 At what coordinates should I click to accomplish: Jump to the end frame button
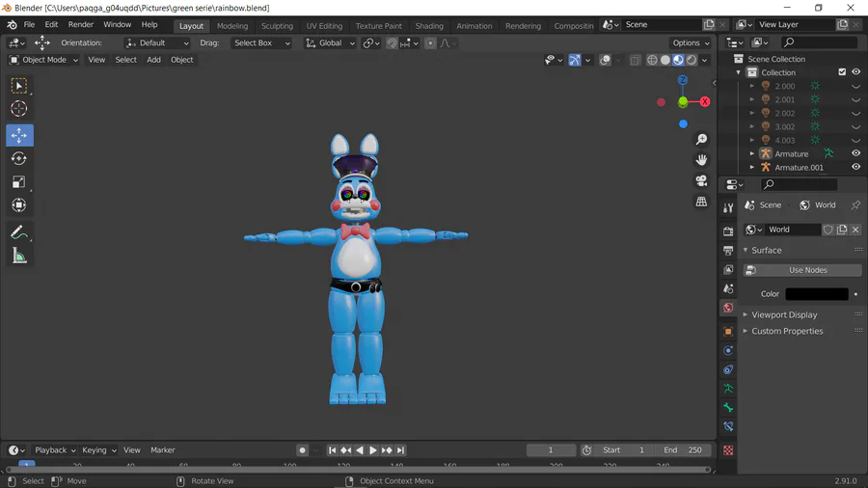click(x=400, y=450)
